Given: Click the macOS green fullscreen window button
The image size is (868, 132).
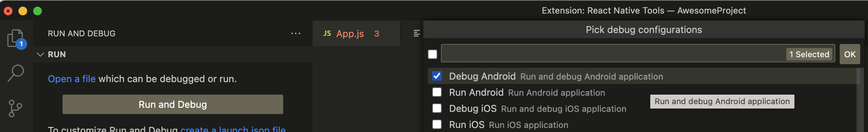Looking at the screenshot, I should point(38,11).
